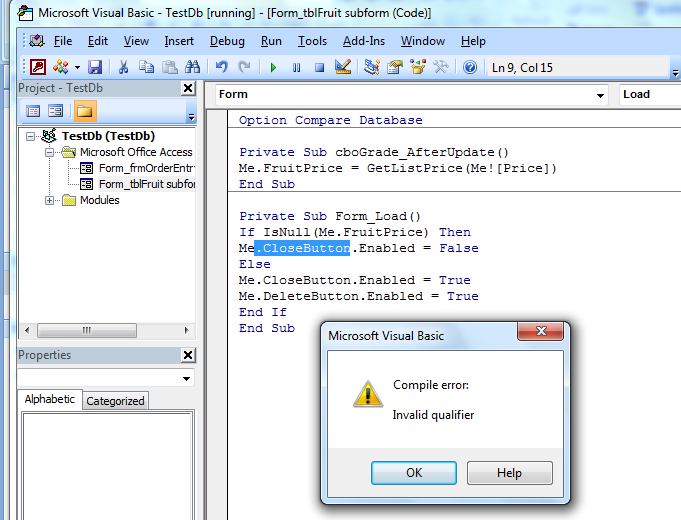Close the Project - TestDb pane
The image size is (681, 520).
[188, 88]
